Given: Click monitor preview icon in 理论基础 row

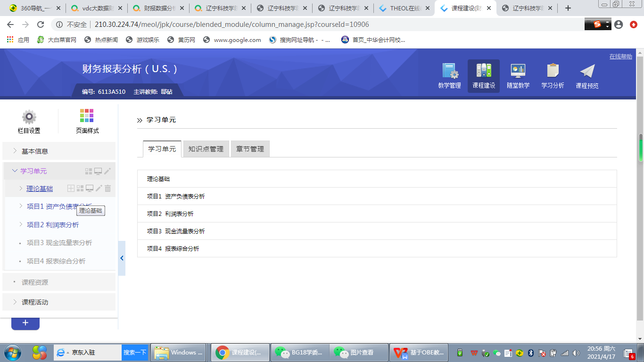Looking at the screenshot, I should tap(90, 189).
